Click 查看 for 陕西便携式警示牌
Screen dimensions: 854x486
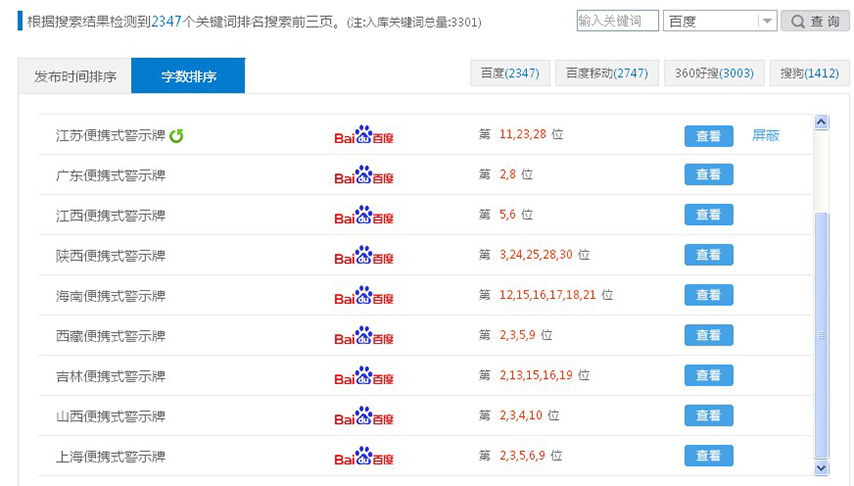(709, 255)
